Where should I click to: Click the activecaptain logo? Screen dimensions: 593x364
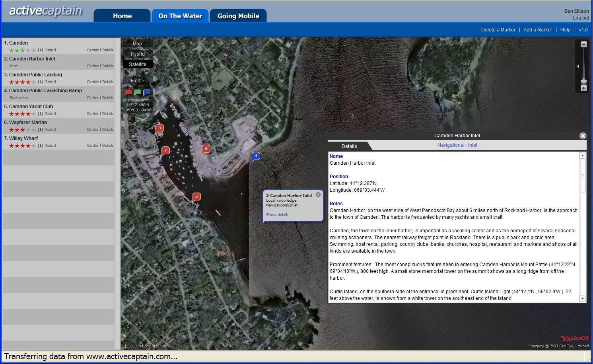pyautogui.click(x=46, y=11)
